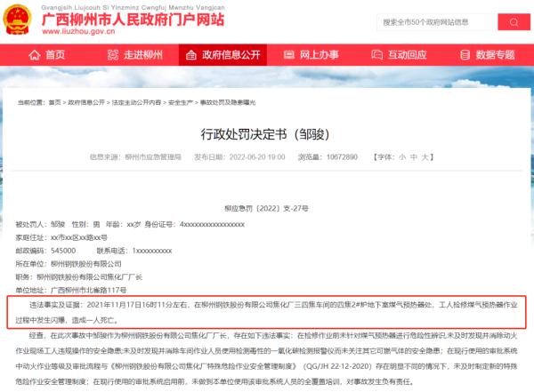Click the 单位地址 广西柳州市北雀路117号 line

71,291
